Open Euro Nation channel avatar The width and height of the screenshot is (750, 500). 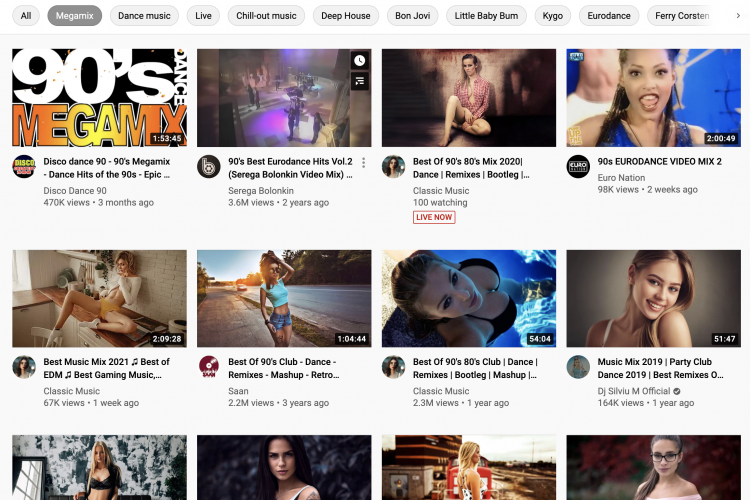(x=578, y=167)
